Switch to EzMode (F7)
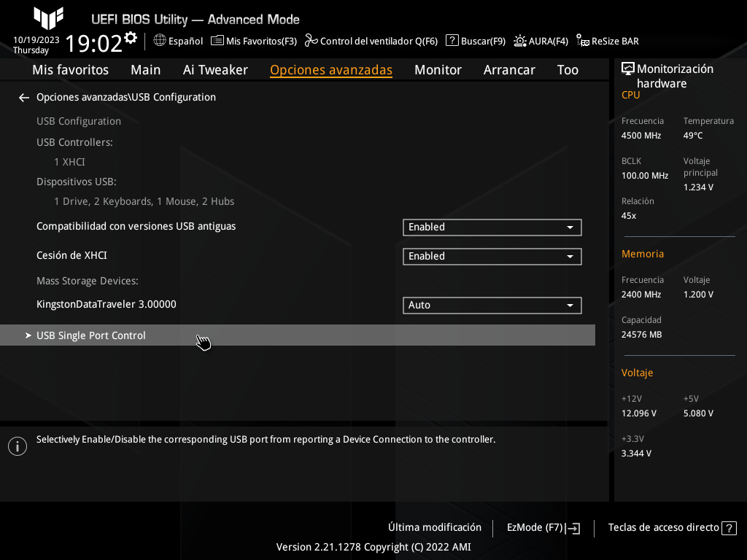 543,528
